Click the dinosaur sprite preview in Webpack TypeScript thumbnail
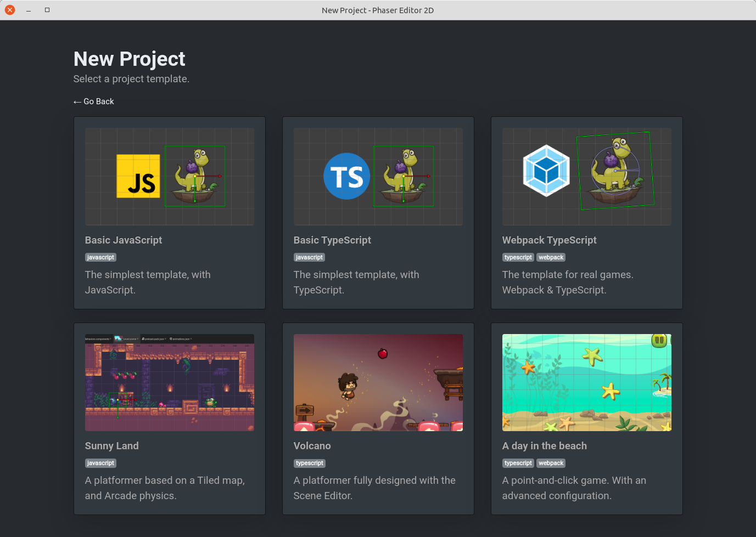The width and height of the screenshot is (756, 537). coord(615,170)
